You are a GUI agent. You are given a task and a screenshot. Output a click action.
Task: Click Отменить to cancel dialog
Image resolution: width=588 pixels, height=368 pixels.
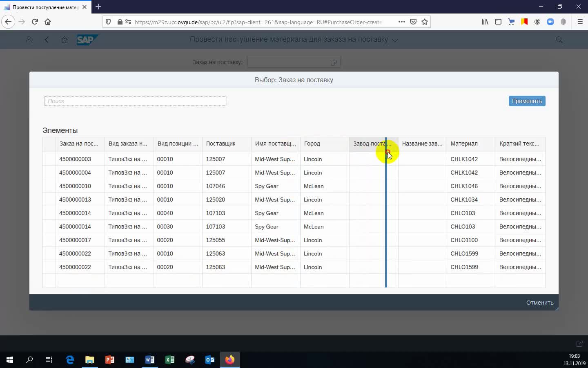(539, 303)
